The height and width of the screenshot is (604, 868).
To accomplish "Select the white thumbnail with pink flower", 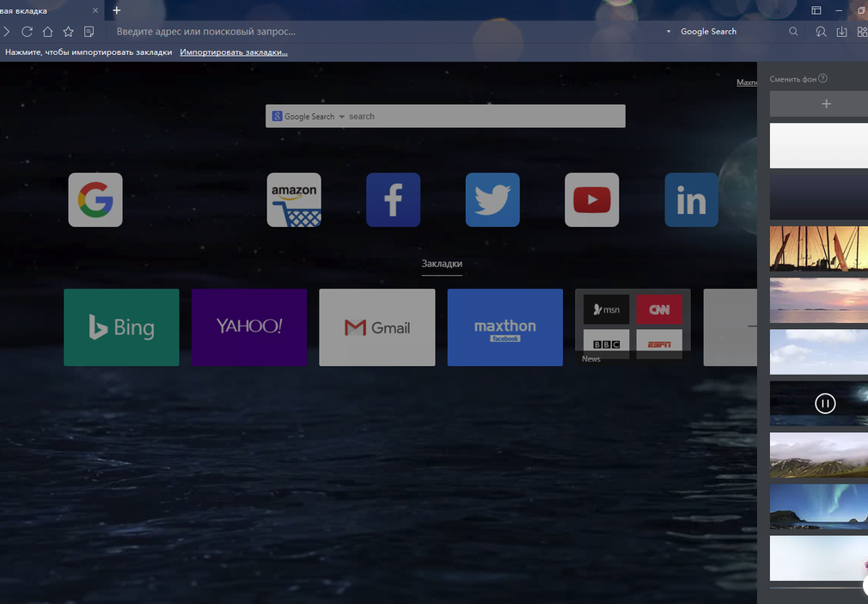I will pos(819,558).
